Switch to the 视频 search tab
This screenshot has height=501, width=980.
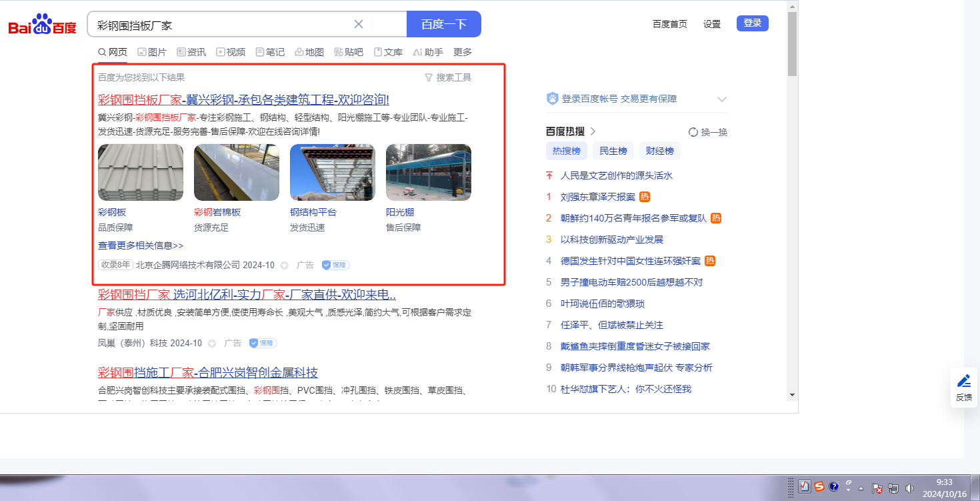pos(230,52)
